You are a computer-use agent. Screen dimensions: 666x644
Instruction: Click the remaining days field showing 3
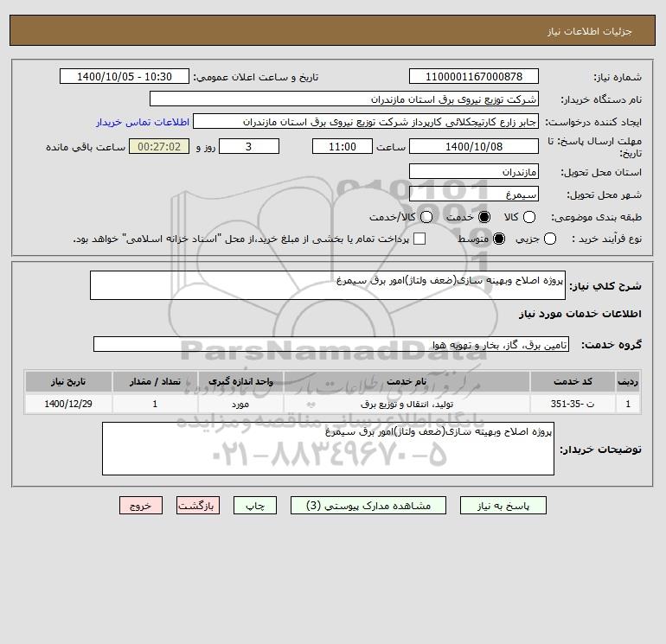tap(249, 146)
